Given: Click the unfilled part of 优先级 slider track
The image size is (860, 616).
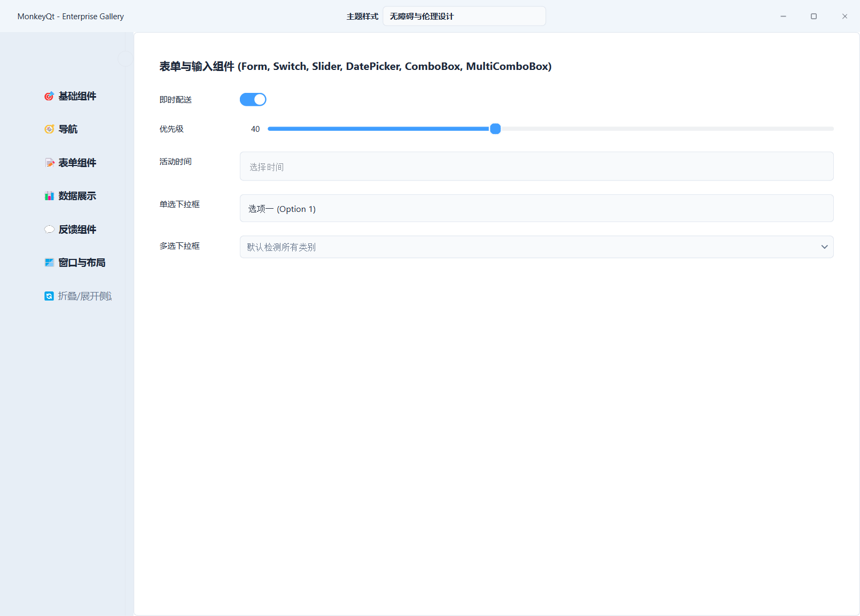Looking at the screenshot, I should [x=667, y=129].
